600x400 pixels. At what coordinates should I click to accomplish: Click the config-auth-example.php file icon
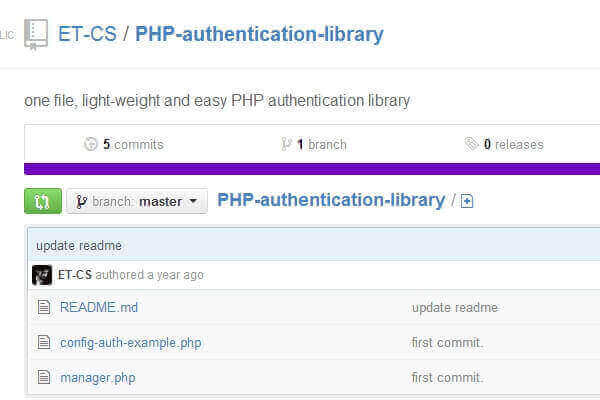pyautogui.click(x=43, y=342)
